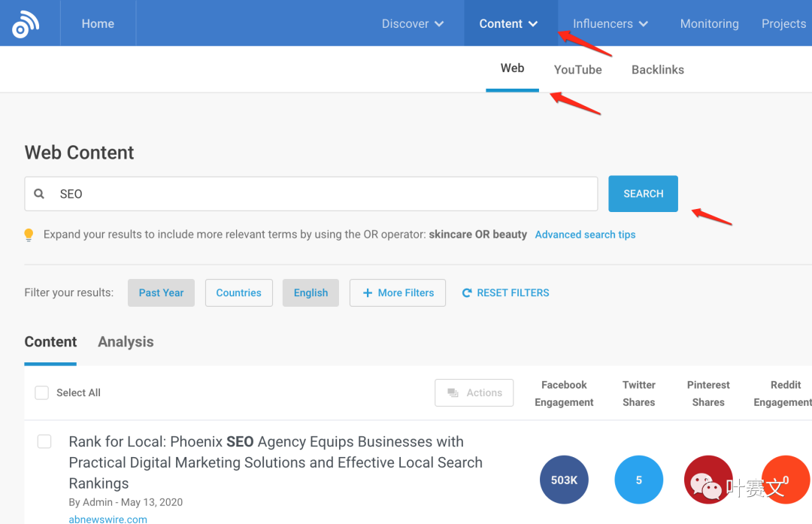This screenshot has width=812, height=524.
Task: Click the red Pinterest shares circle
Action: coord(708,480)
